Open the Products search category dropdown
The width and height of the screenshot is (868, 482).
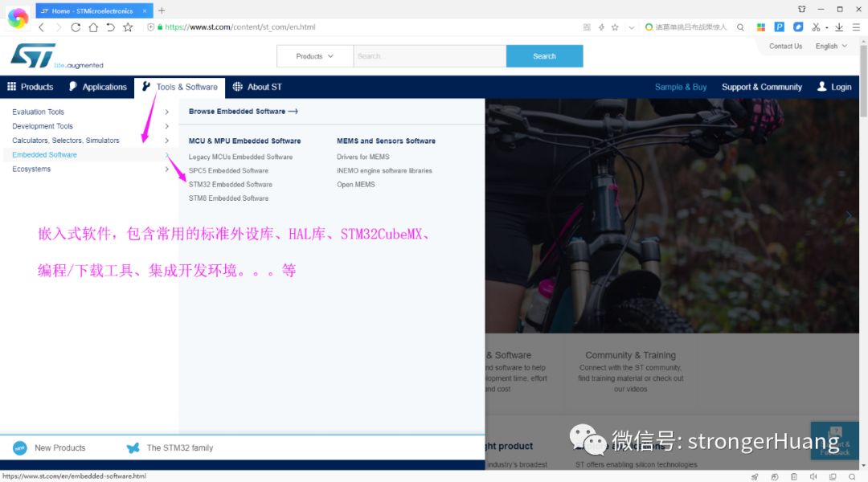pyautogui.click(x=314, y=56)
